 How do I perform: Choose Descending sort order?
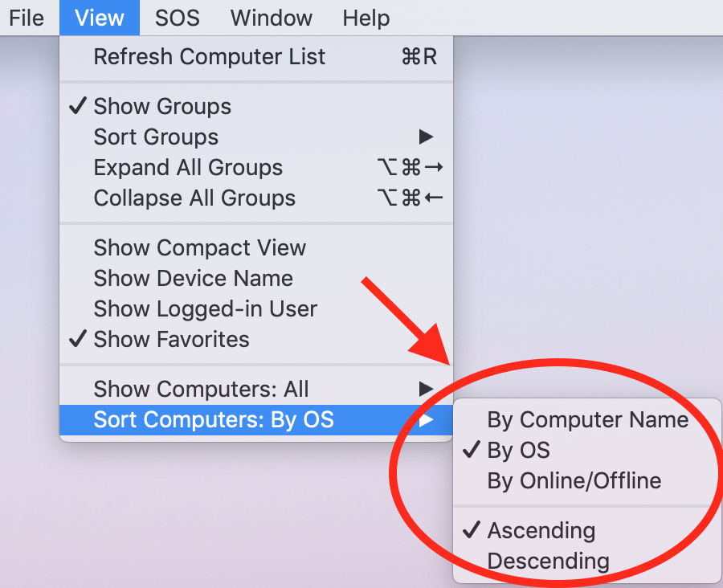click(x=587, y=561)
